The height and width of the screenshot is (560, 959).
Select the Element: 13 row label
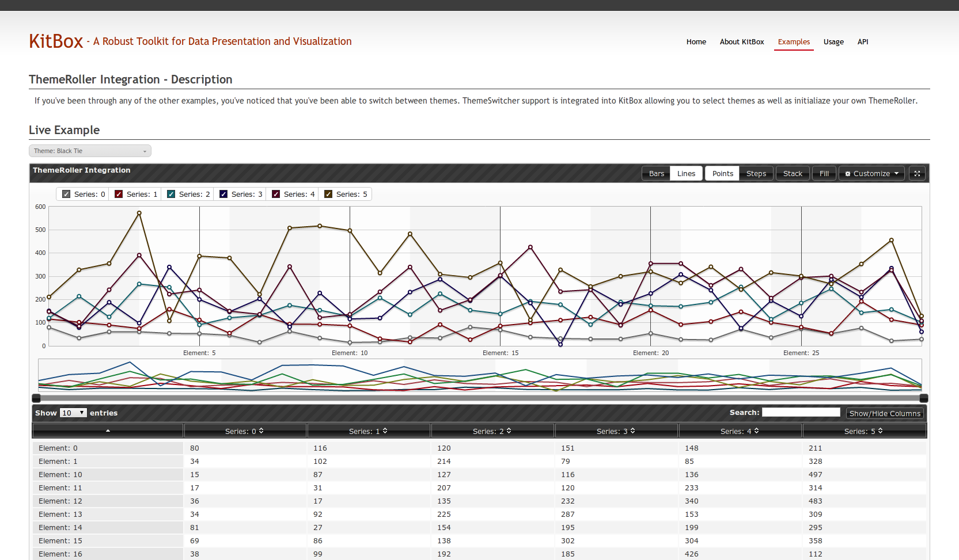coord(108,514)
